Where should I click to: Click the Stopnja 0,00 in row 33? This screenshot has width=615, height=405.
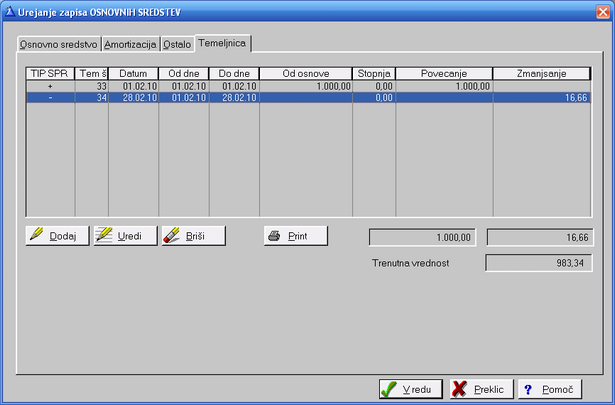(374, 86)
